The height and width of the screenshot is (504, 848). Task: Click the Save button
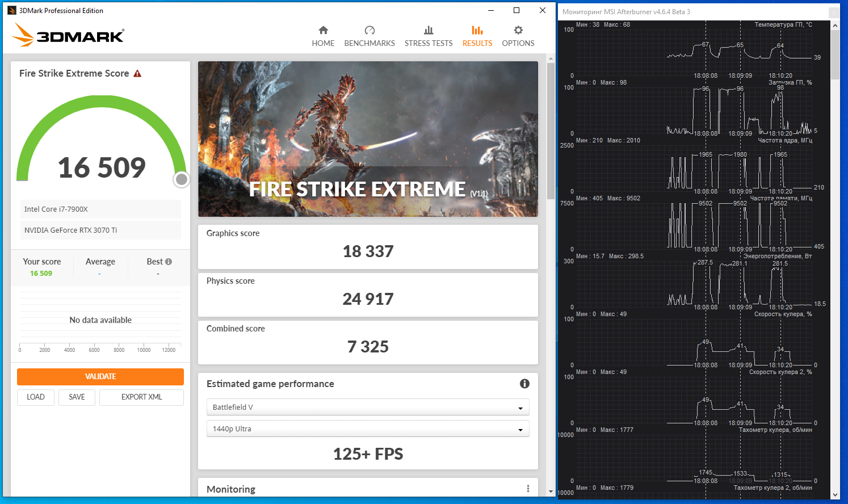click(77, 397)
